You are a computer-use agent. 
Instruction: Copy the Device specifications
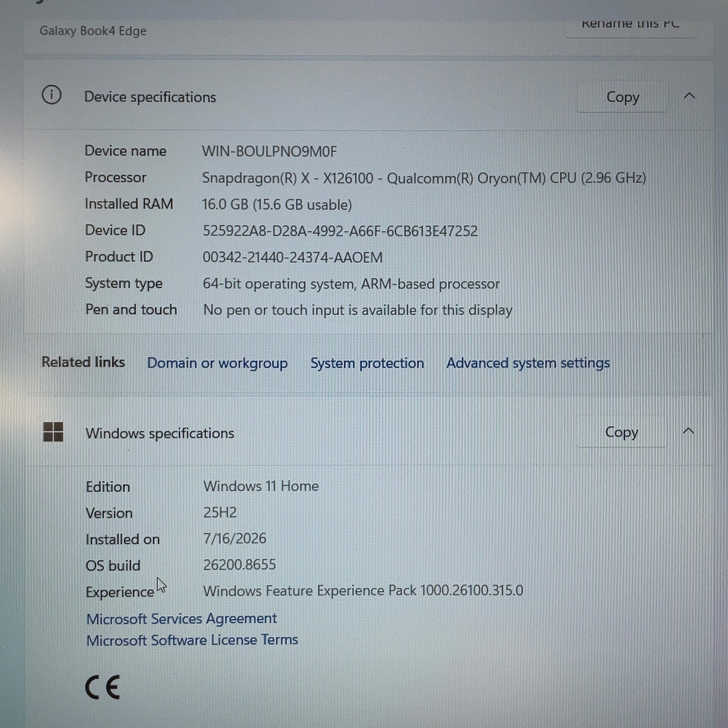(622, 97)
